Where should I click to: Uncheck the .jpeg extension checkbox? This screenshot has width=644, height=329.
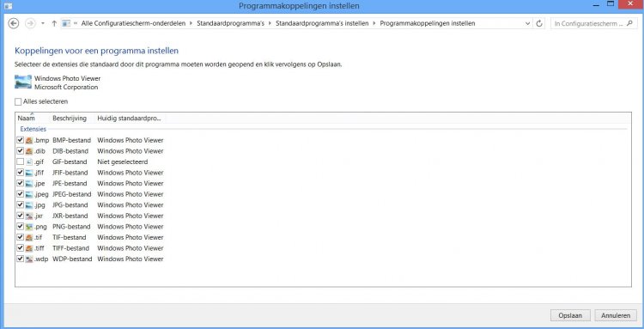(20, 194)
